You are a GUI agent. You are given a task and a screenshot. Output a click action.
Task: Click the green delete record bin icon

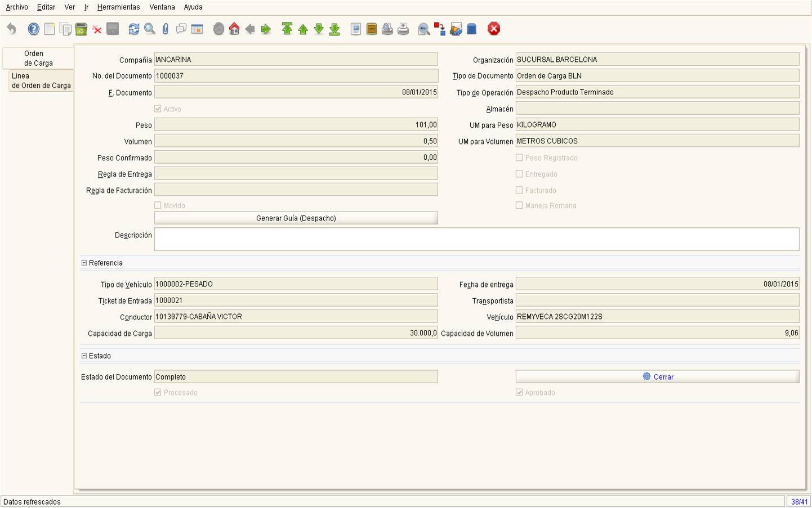point(81,29)
